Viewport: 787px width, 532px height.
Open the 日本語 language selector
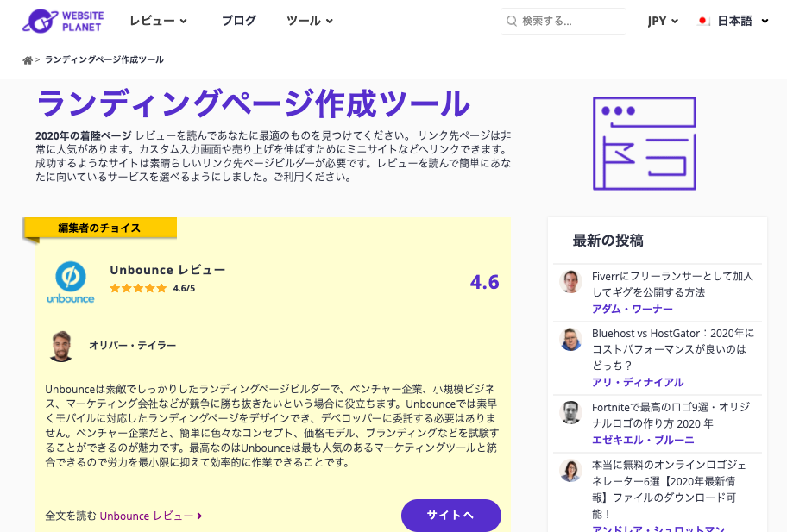point(742,22)
